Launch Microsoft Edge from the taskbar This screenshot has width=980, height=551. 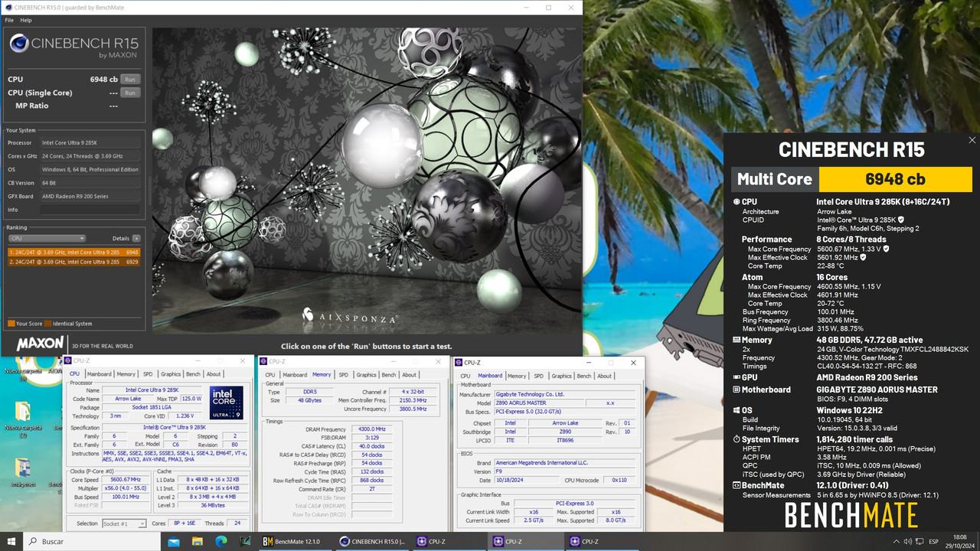point(221,541)
